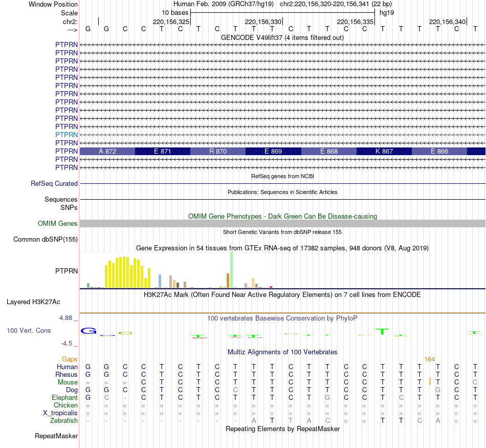Click the large blue G in conservation logo
This screenshot has height=448, width=486.
click(89, 331)
